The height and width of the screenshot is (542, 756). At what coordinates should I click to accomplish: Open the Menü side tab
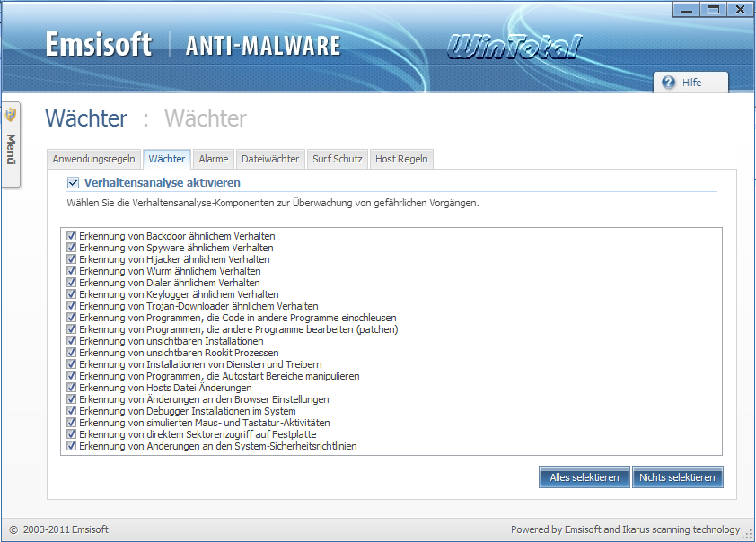[x=11, y=144]
